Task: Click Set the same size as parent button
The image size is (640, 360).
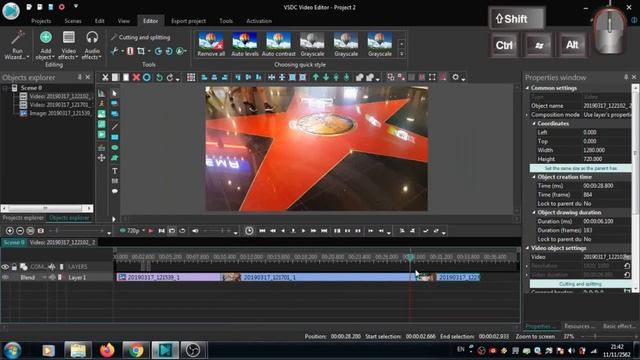Action: [580, 168]
